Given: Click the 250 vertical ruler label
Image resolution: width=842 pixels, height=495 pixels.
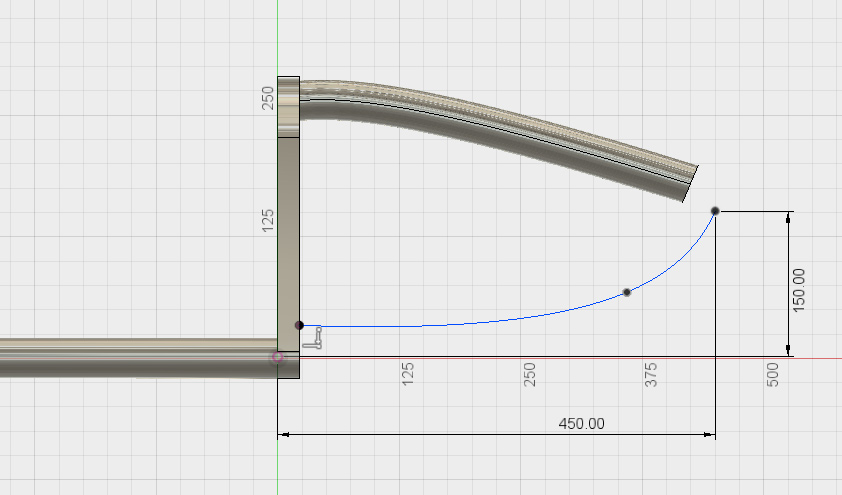Looking at the screenshot, I should pyautogui.click(x=268, y=97).
